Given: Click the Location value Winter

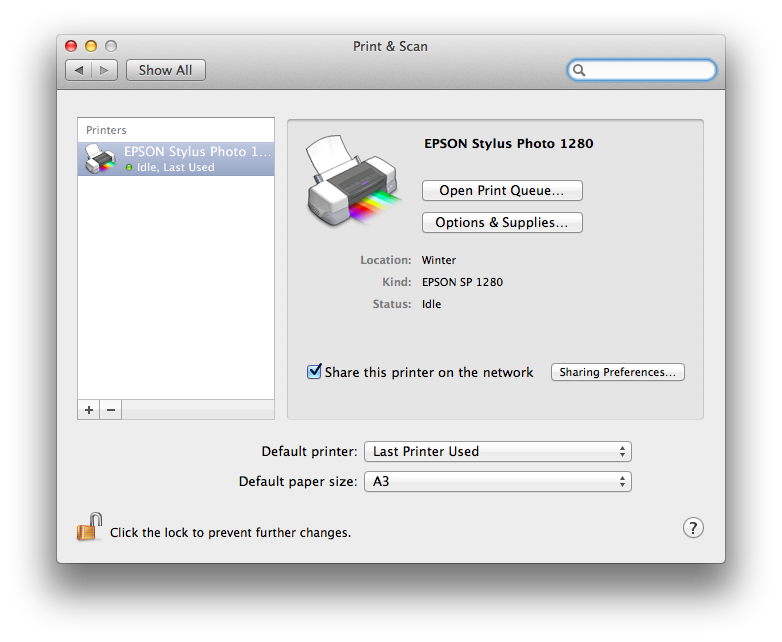Looking at the screenshot, I should [x=439, y=260].
